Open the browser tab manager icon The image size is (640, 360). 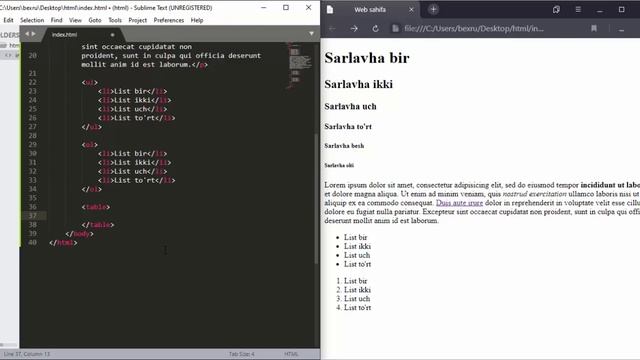click(556, 9)
